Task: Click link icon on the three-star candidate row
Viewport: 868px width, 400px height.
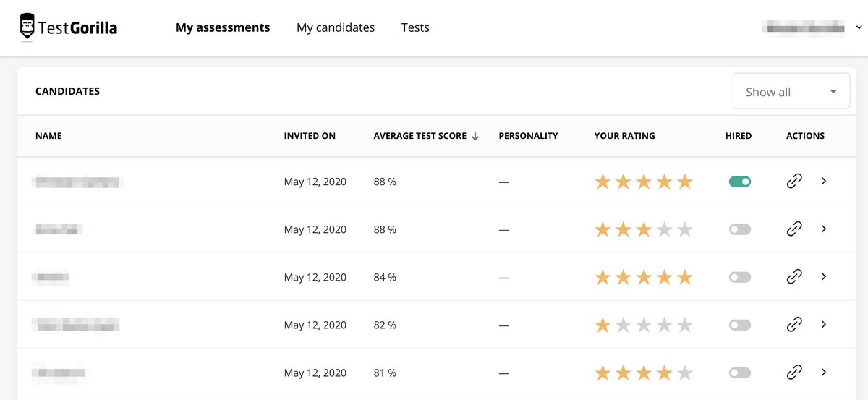Action: point(794,229)
